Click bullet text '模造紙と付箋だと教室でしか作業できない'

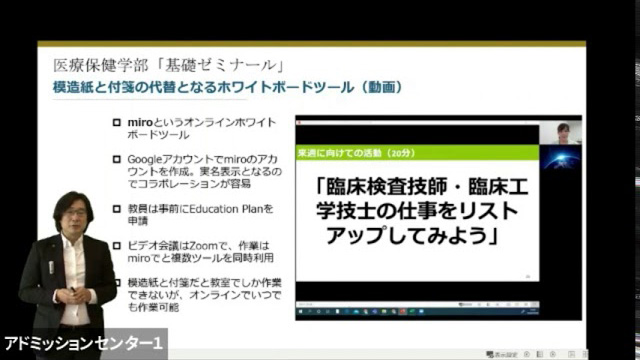click(204, 295)
